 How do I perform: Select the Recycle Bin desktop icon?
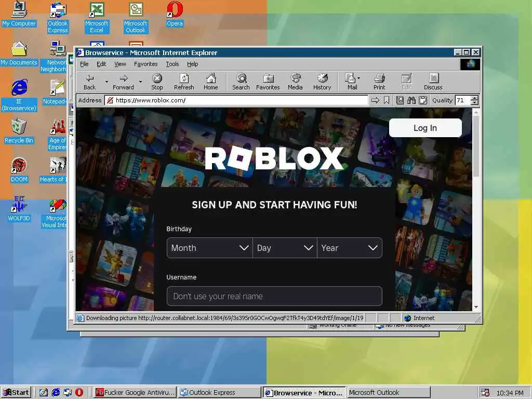(19, 131)
